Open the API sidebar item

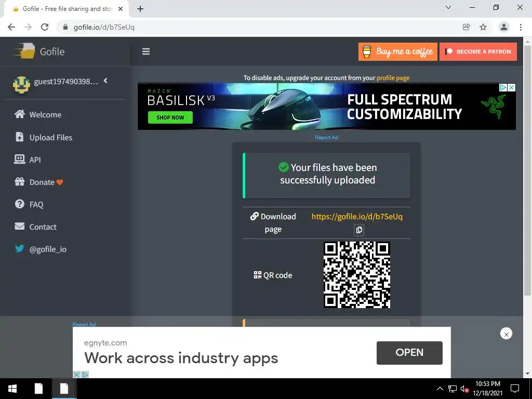pos(27,159)
